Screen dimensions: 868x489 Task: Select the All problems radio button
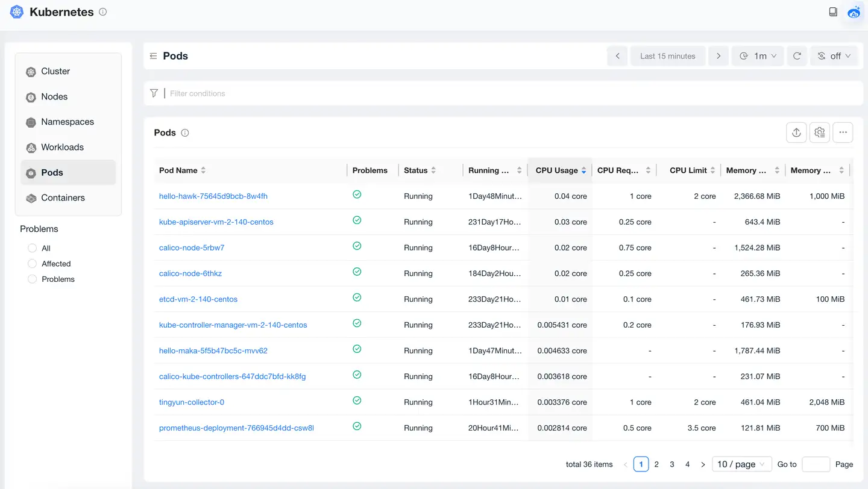[33, 248]
